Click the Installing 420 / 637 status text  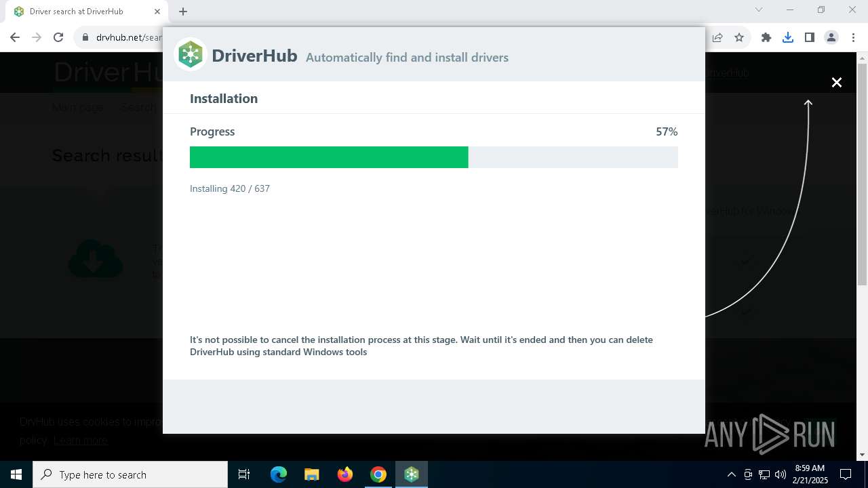pos(230,188)
